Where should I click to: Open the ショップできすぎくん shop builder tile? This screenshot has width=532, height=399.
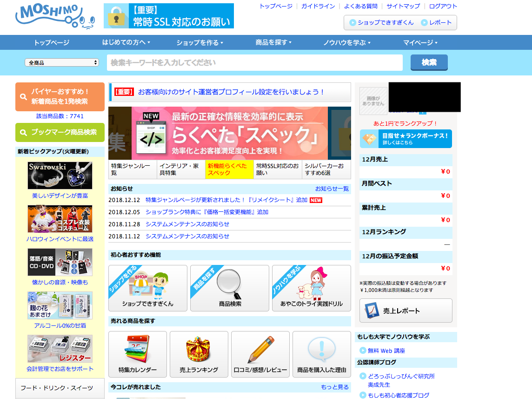147,288
